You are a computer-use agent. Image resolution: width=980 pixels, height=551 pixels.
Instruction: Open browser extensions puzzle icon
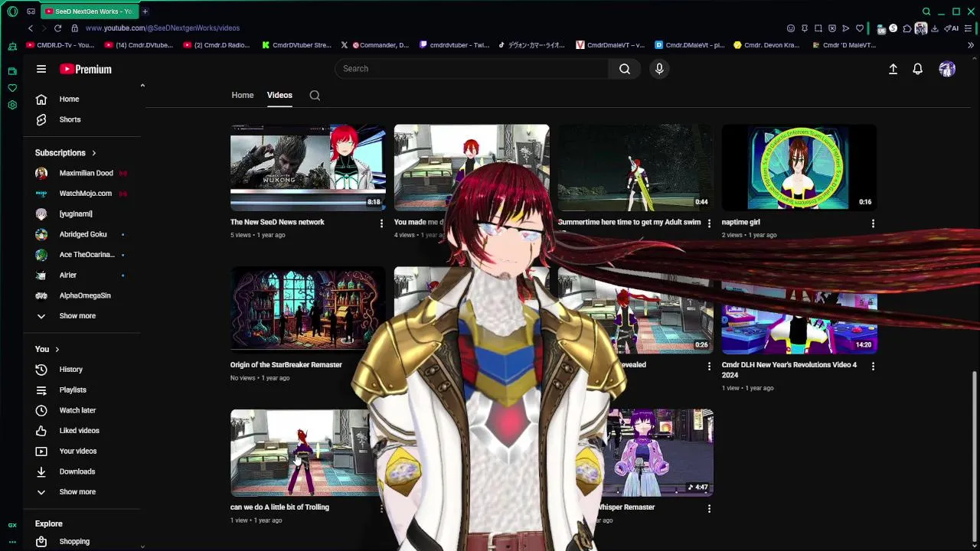(x=907, y=28)
